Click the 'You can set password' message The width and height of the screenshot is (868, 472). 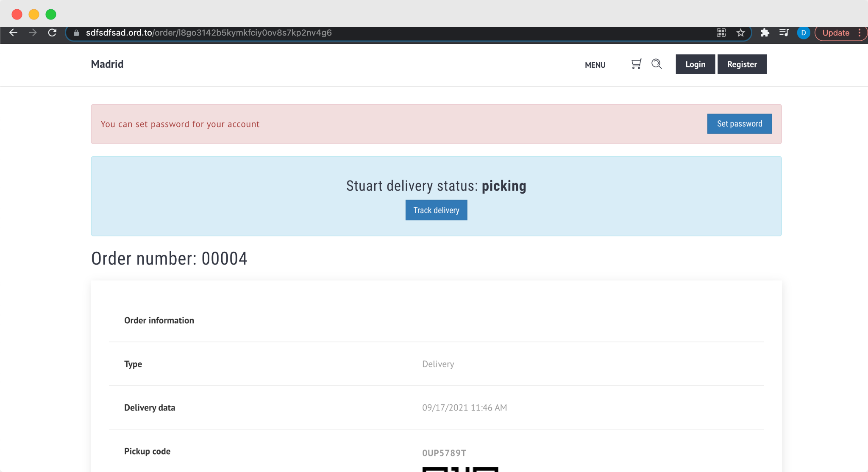point(180,124)
